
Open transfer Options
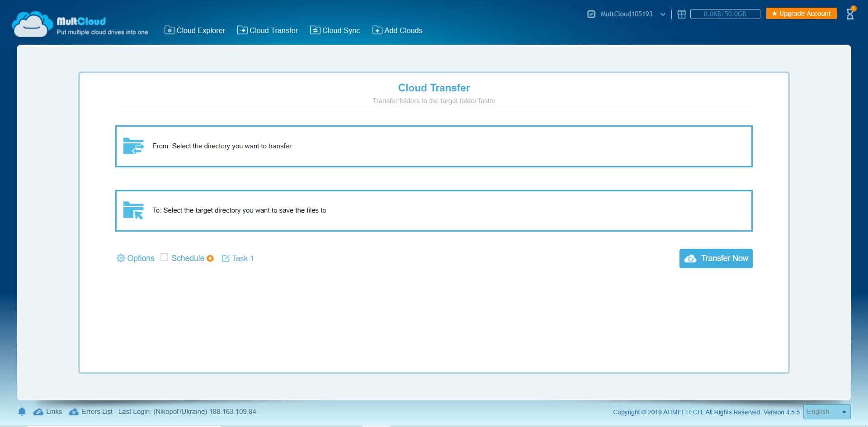point(135,258)
